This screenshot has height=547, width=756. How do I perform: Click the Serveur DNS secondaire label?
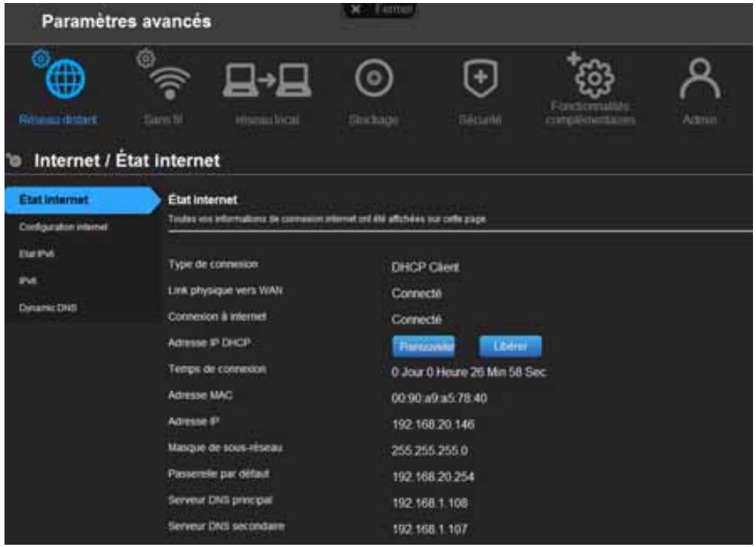tap(226, 526)
